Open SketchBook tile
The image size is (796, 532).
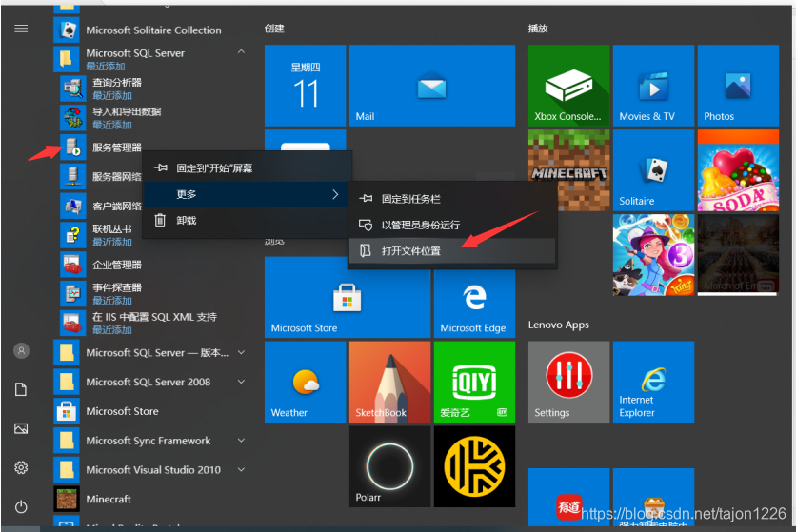[x=389, y=382]
